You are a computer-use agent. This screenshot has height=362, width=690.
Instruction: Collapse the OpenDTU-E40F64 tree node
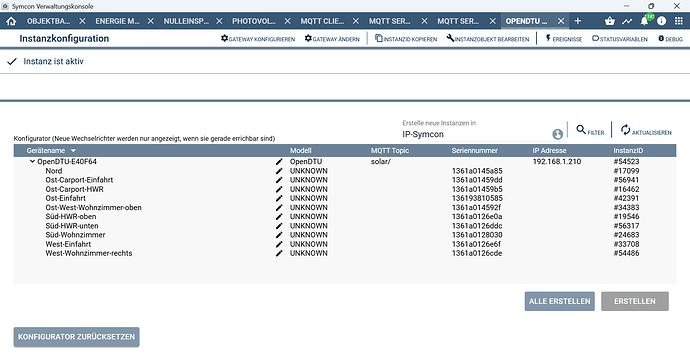tap(32, 161)
